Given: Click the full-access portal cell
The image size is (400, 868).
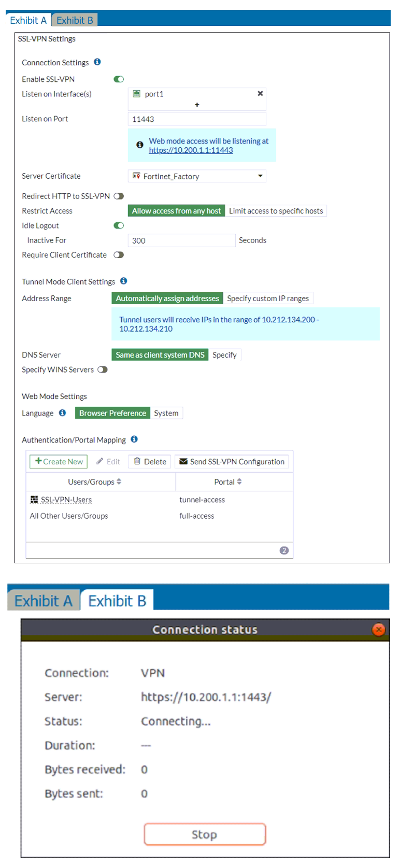Looking at the screenshot, I should 196,516.
